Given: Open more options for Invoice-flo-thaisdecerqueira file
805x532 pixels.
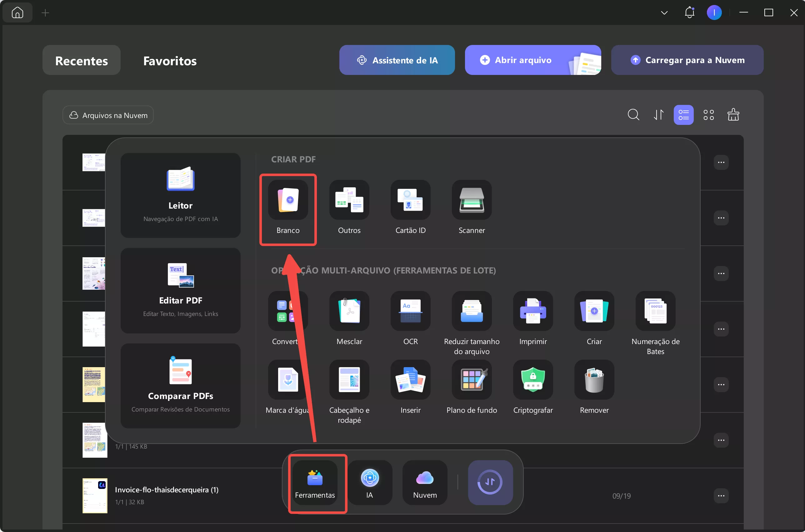Looking at the screenshot, I should [x=721, y=496].
